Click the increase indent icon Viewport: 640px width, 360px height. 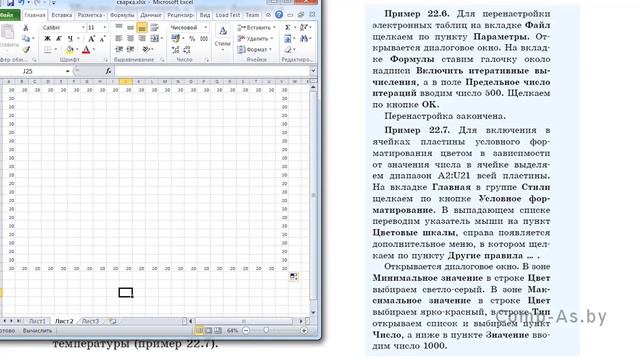click(130, 49)
